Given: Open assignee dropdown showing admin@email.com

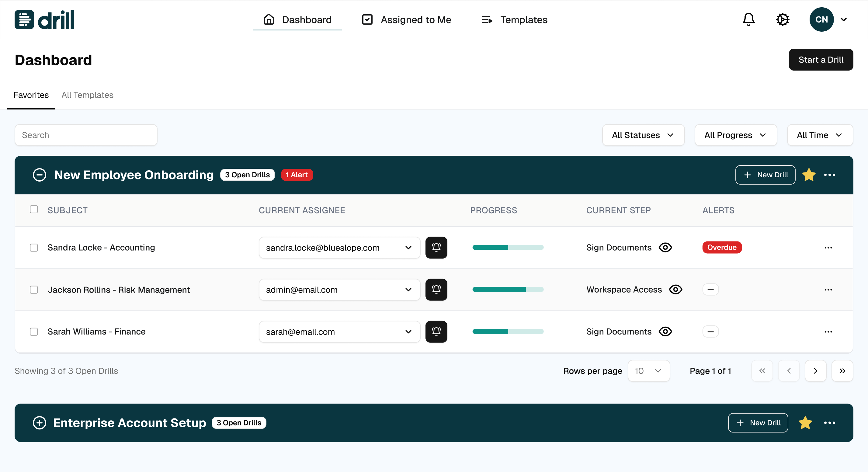Looking at the screenshot, I should 339,290.
